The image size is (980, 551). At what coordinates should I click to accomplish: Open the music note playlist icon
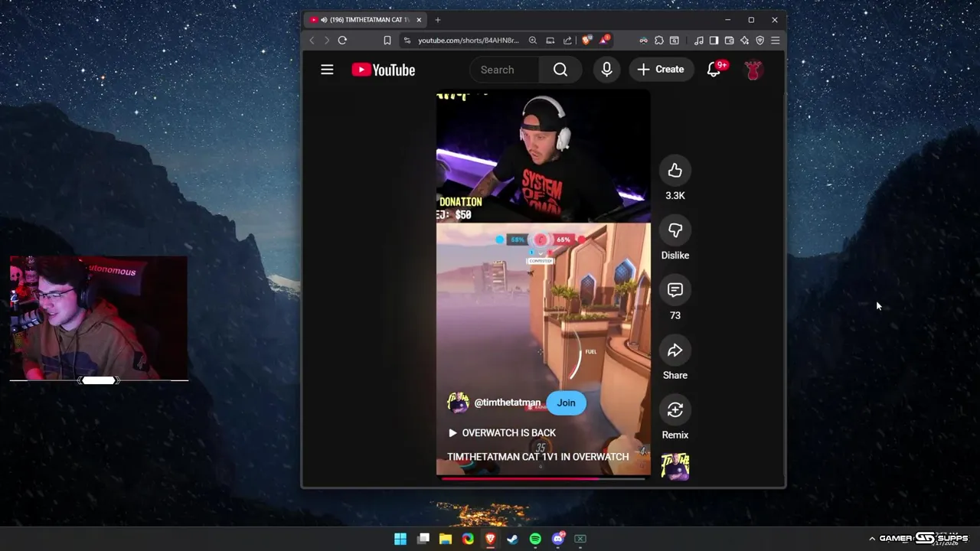(699, 41)
